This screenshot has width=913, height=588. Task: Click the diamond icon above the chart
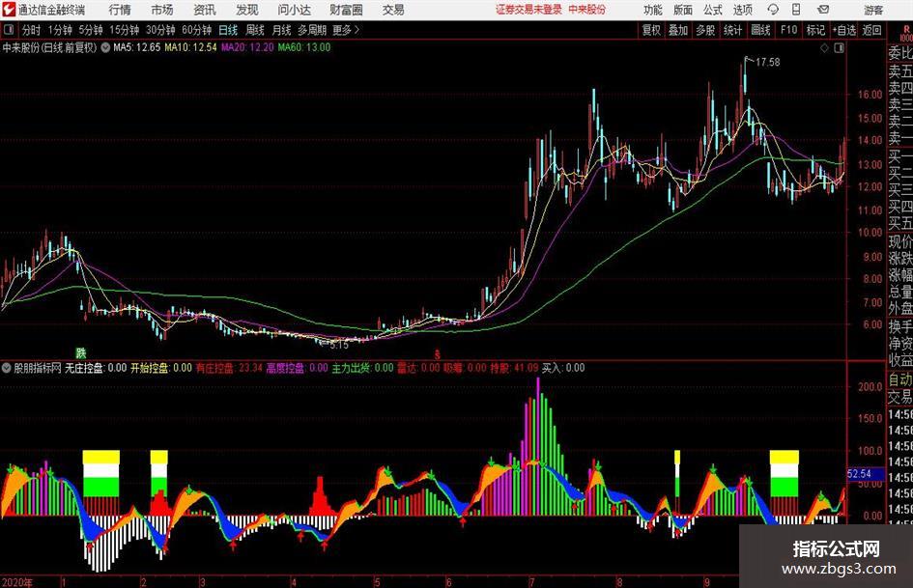(824, 48)
